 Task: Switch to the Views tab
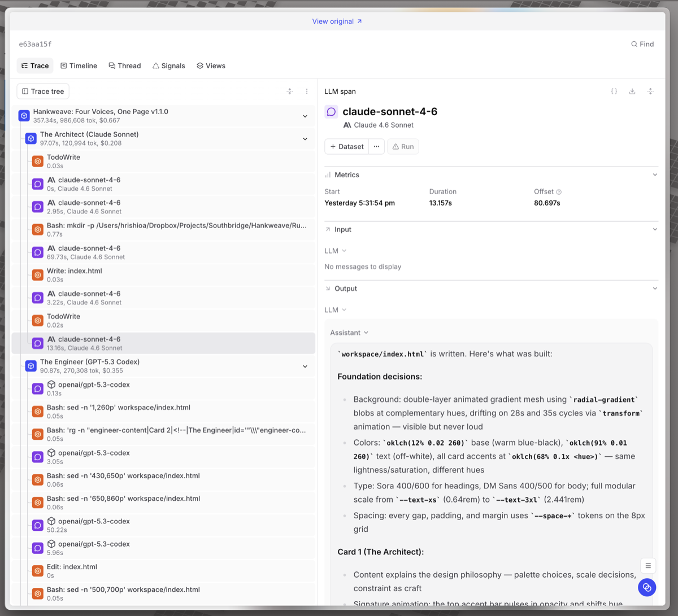[x=211, y=66]
